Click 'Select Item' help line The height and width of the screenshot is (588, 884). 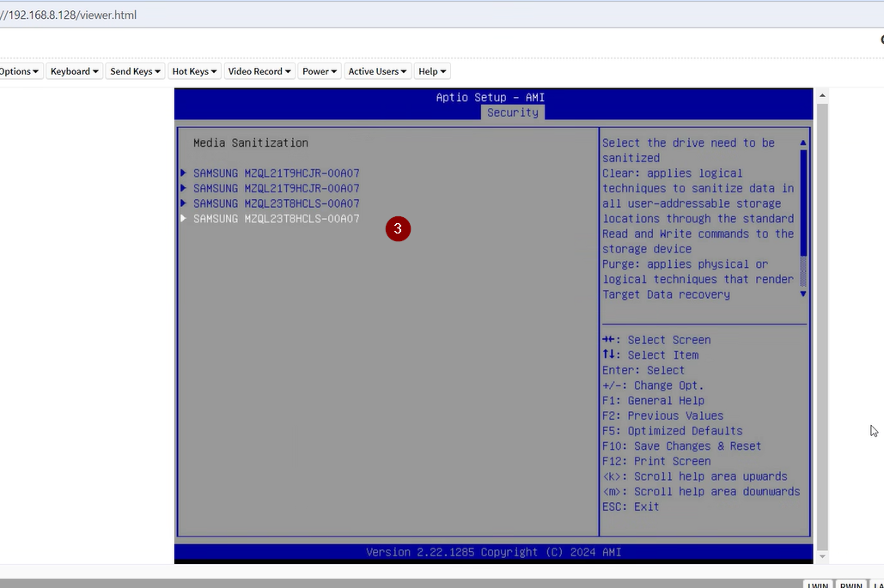pos(650,355)
